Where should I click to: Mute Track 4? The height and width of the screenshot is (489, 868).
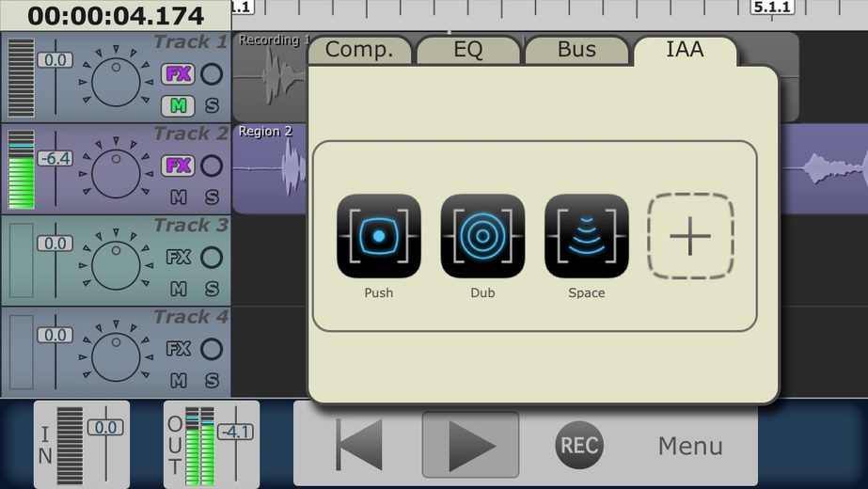click(x=179, y=381)
